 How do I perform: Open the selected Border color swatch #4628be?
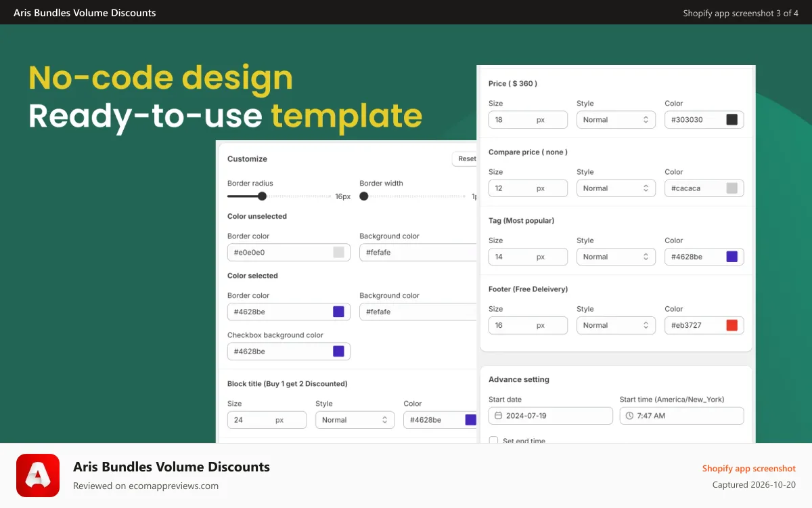338,312
